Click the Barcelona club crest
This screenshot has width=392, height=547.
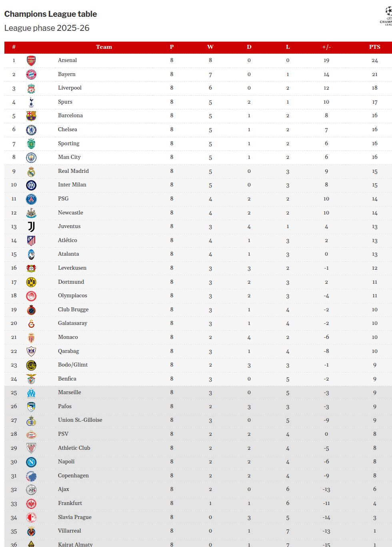pyautogui.click(x=31, y=116)
